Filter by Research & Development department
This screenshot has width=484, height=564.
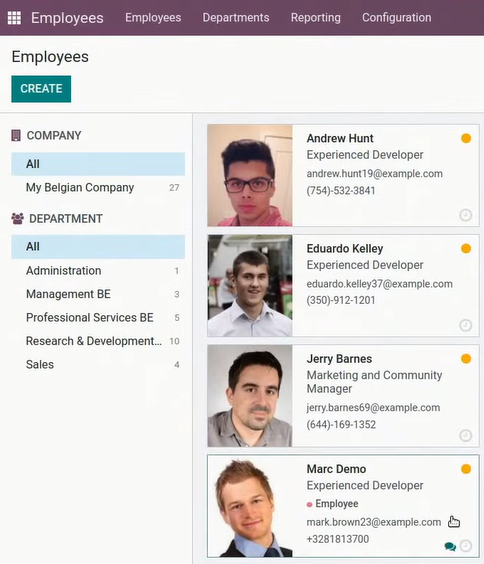tap(98, 341)
